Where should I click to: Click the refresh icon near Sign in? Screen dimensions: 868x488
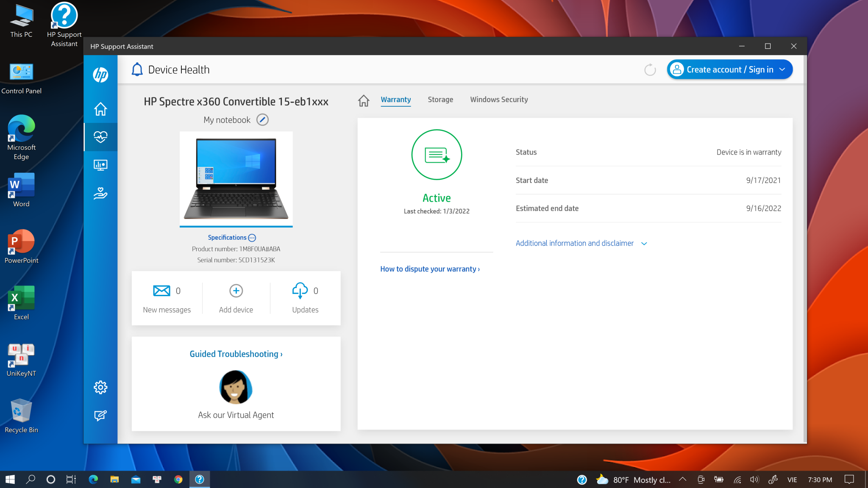click(x=650, y=70)
